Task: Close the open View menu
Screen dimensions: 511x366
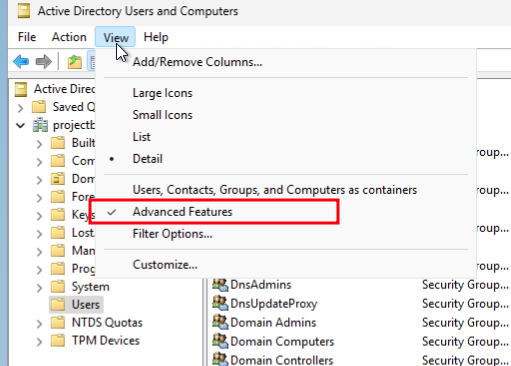Action: [x=115, y=37]
